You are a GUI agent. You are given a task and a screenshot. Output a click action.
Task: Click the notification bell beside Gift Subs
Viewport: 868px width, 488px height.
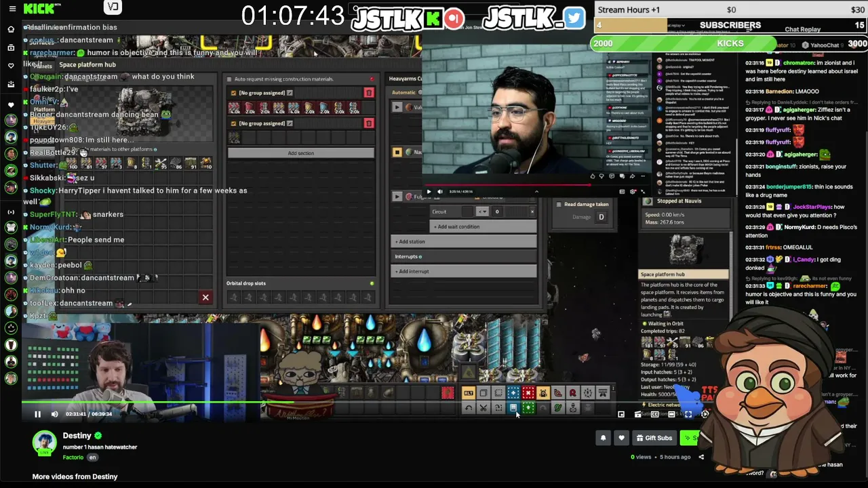[x=603, y=438]
